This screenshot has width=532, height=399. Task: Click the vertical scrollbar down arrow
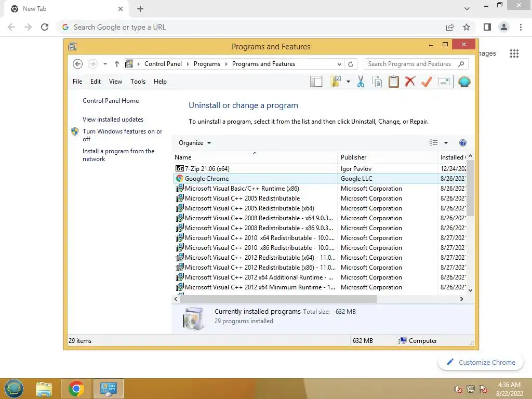[x=470, y=290]
